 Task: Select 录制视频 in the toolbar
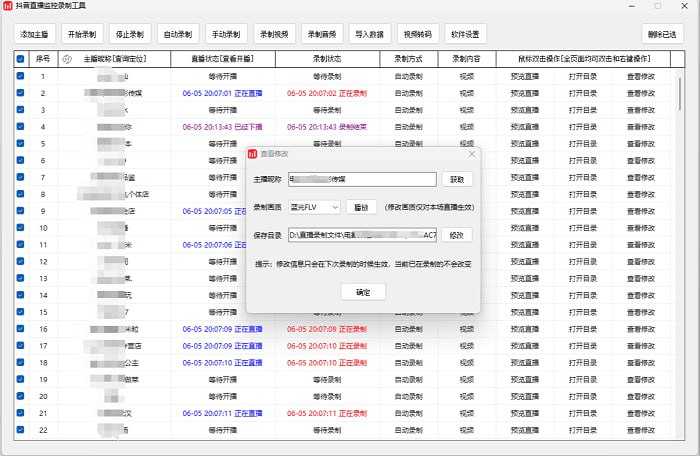click(x=274, y=34)
